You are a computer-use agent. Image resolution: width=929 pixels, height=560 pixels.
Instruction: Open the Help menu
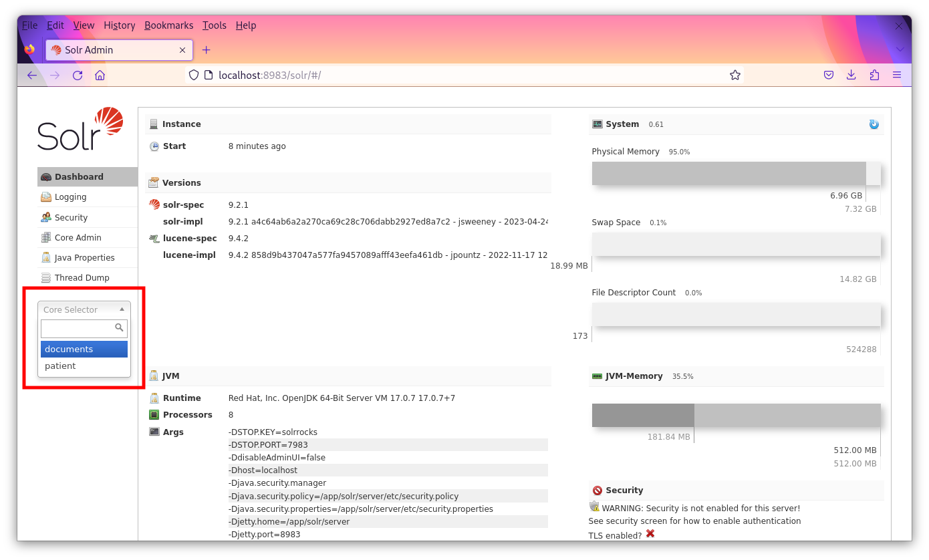[x=246, y=25]
